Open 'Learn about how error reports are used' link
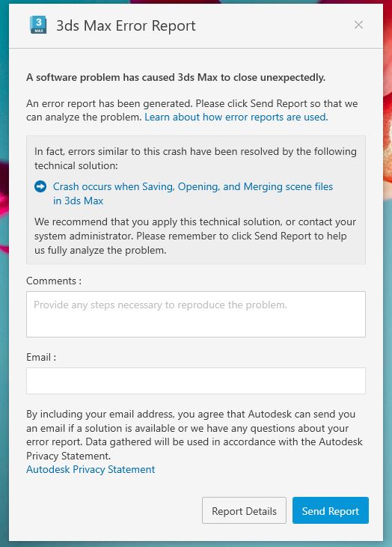 tap(236, 117)
